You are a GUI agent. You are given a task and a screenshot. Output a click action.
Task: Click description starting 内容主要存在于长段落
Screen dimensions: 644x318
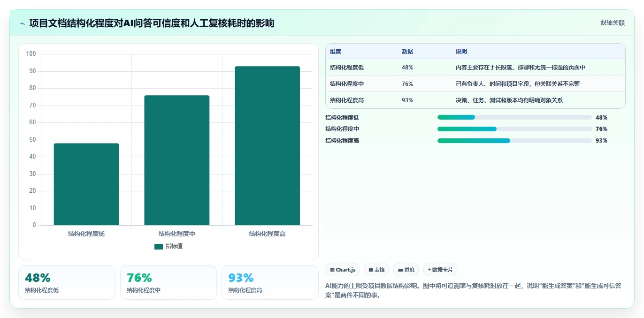[x=521, y=68]
